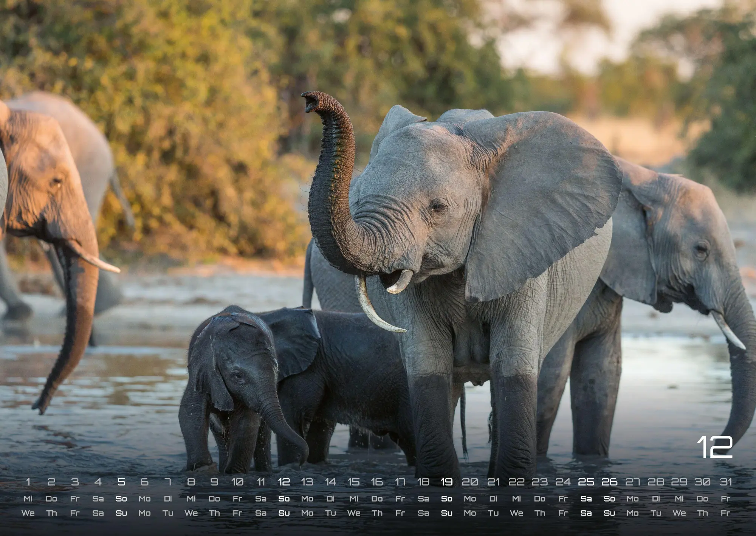Screen dimensions: 756x536
Task: Click English label 'Th' under day 30
Action: click(x=702, y=513)
